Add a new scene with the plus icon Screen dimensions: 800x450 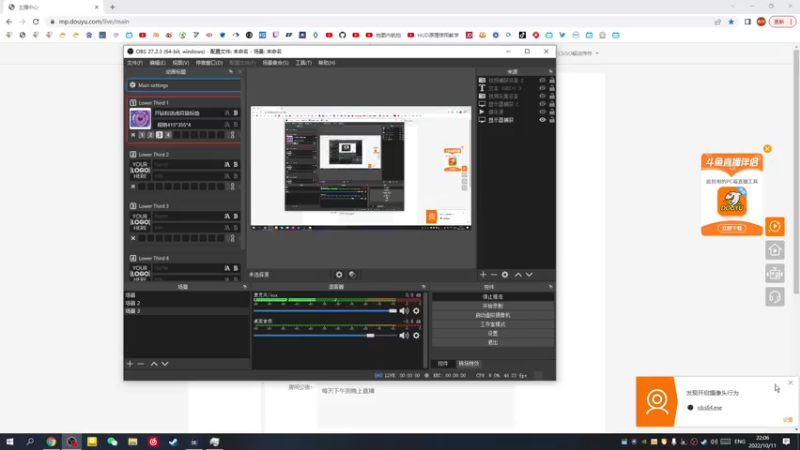pyautogui.click(x=130, y=364)
